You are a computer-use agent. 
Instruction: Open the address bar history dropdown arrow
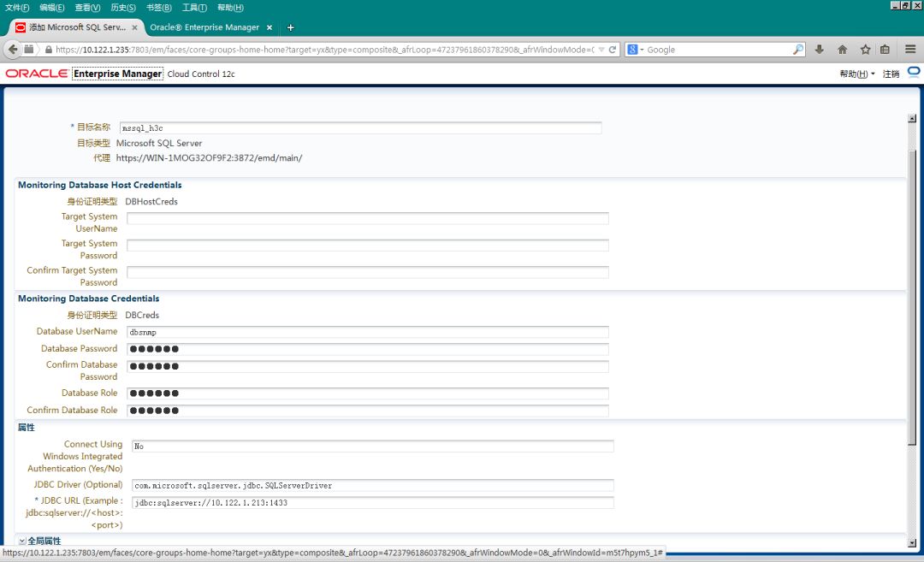[601, 50]
